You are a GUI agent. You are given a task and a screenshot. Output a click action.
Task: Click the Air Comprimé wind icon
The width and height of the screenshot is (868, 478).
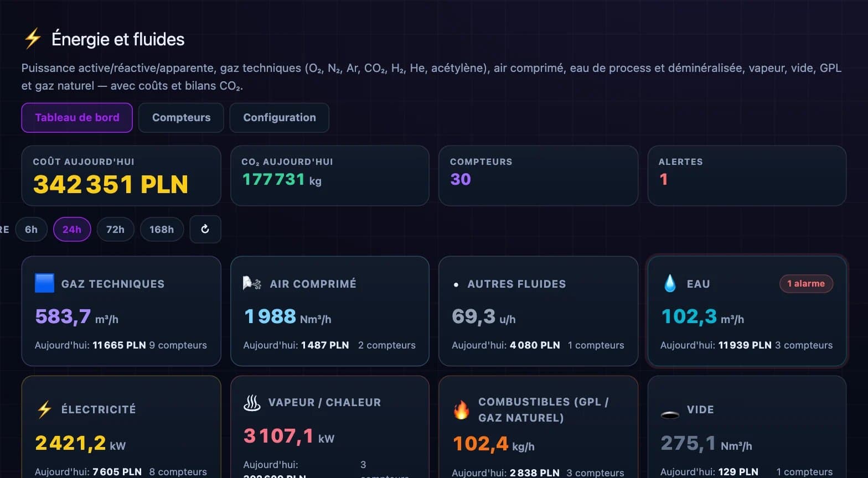click(252, 283)
